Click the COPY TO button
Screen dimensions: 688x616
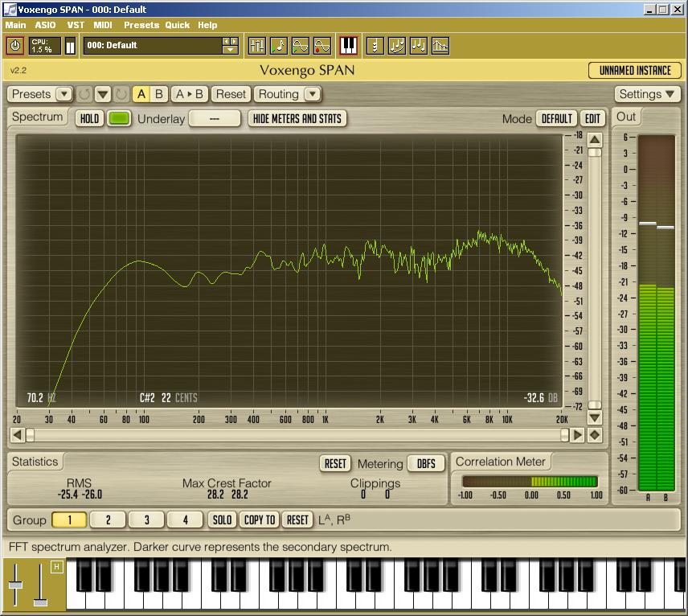(x=260, y=519)
